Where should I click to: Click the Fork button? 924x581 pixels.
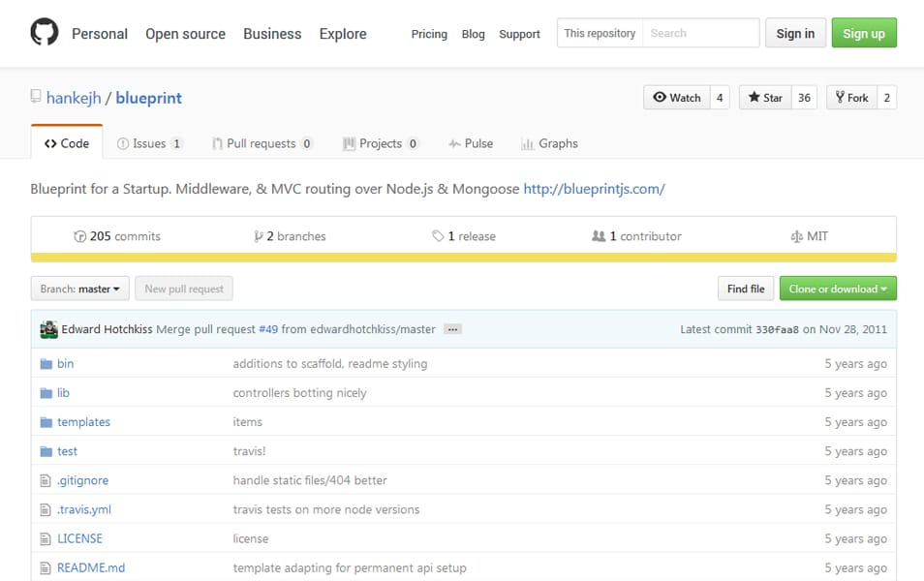click(852, 98)
